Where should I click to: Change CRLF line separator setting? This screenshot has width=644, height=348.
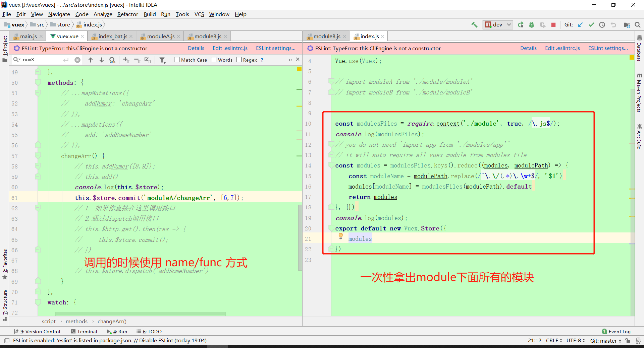(554, 340)
